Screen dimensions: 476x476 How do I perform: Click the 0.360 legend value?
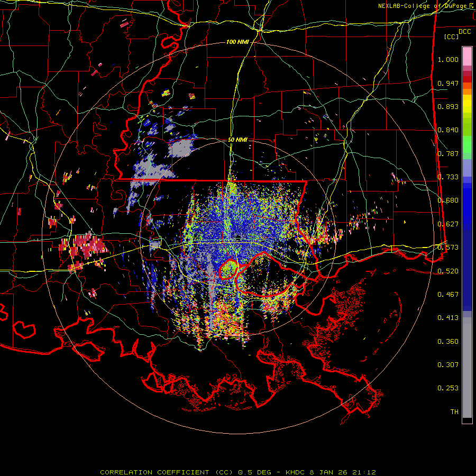448,342
